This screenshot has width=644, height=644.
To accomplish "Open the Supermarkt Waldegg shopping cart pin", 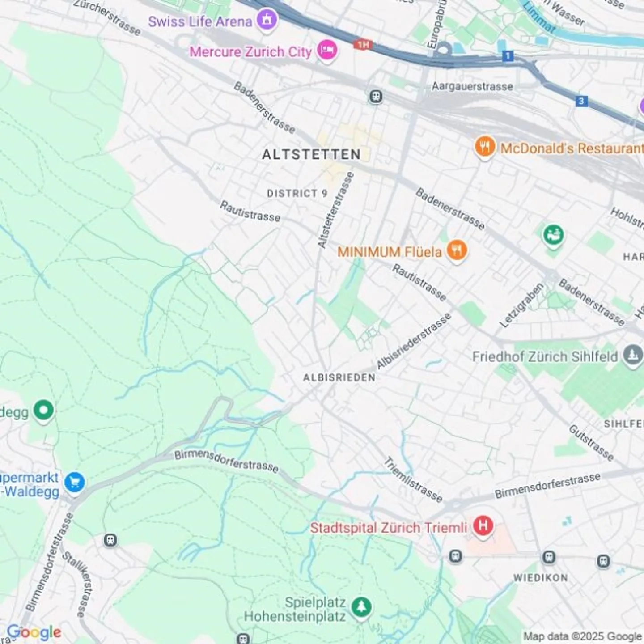I will point(75,483).
